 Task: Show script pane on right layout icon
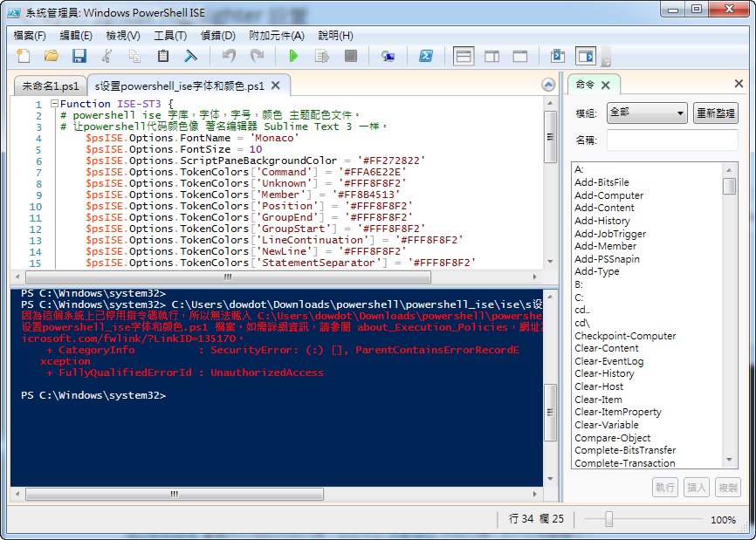pos(491,57)
